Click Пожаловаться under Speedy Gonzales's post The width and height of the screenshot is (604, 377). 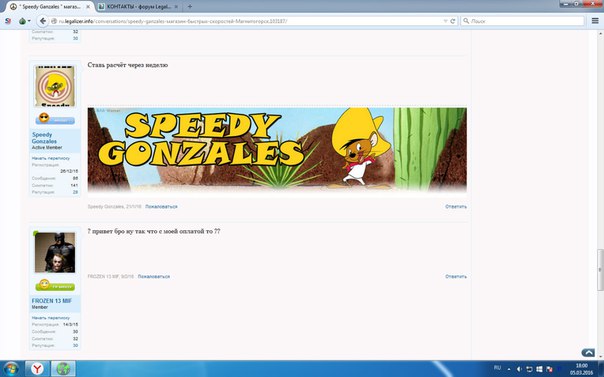click(161, 207)
